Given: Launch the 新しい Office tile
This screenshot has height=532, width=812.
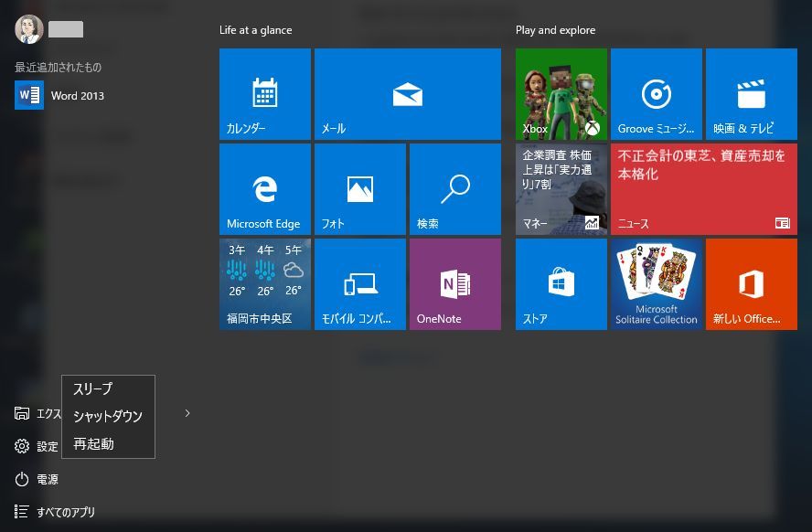Looking at the screenshot, I should coord(752,284).
